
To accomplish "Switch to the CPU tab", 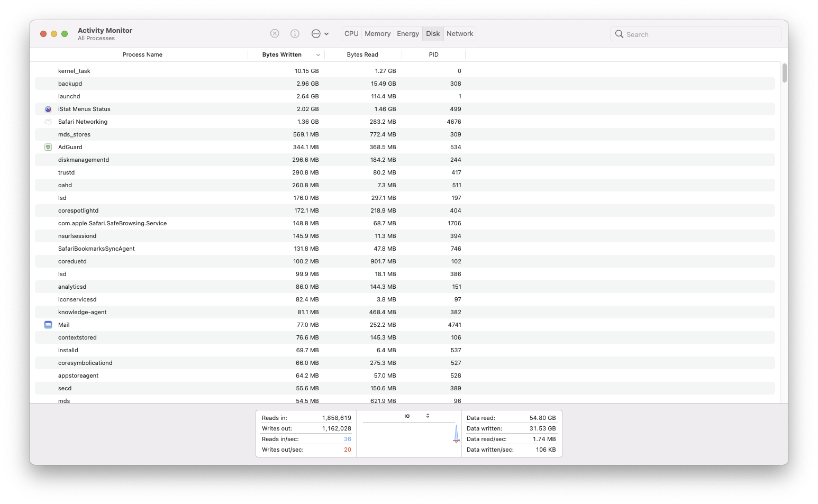I will [x=351, y=33].
